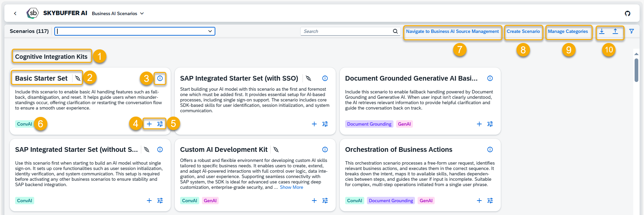
Task: Click the Scenarios (117) label
Action: pos(29,31)
